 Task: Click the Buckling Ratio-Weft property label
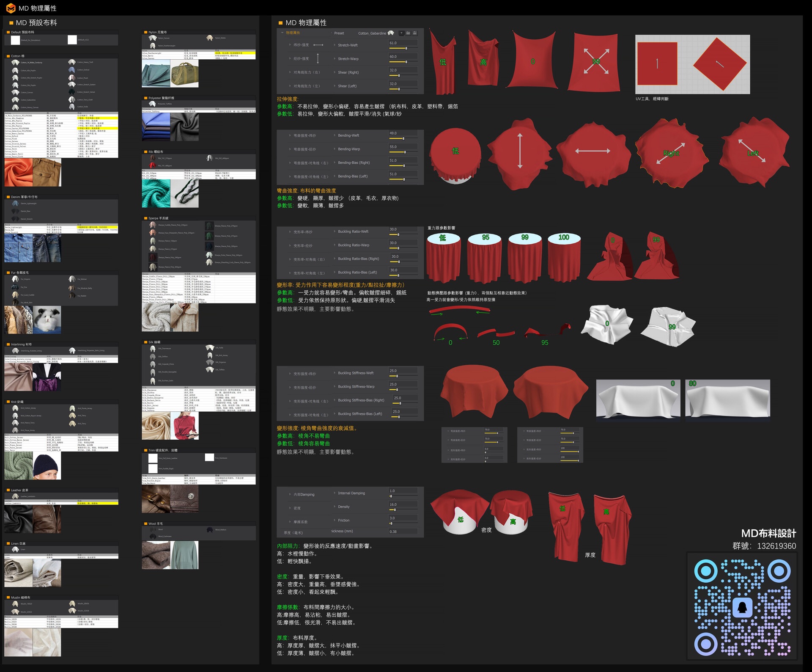coord(353,231)
